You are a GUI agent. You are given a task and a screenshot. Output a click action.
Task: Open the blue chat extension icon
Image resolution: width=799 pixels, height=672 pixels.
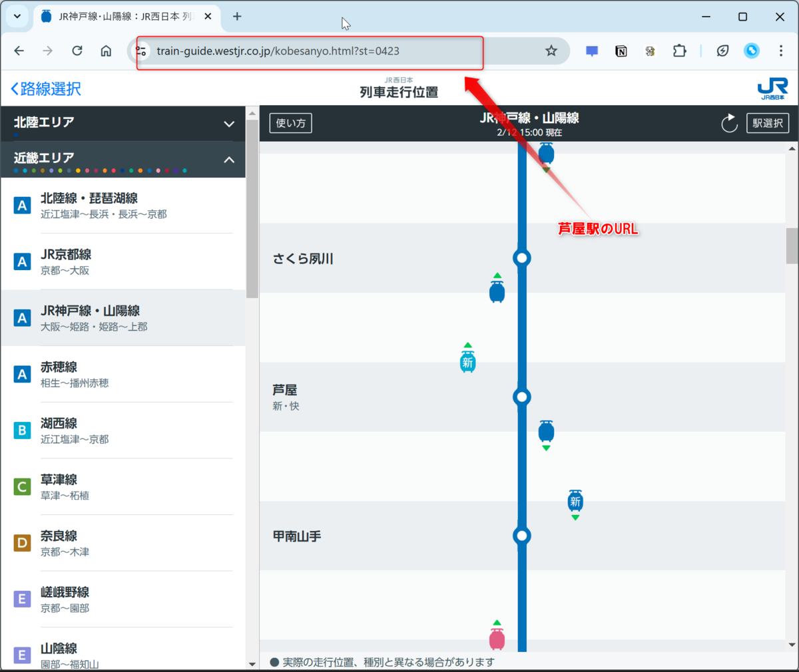[592, 51]
